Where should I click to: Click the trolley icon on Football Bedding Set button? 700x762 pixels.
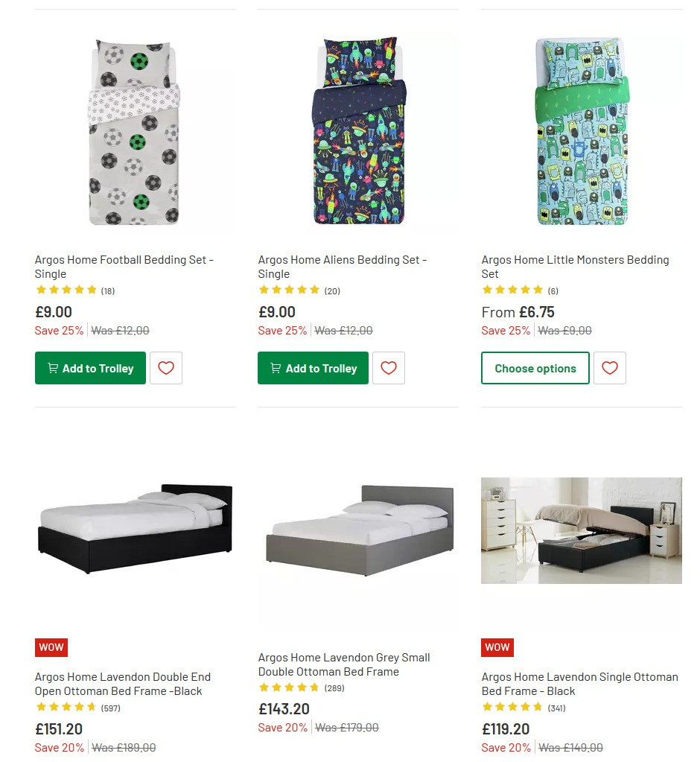[x=53, y=367]
